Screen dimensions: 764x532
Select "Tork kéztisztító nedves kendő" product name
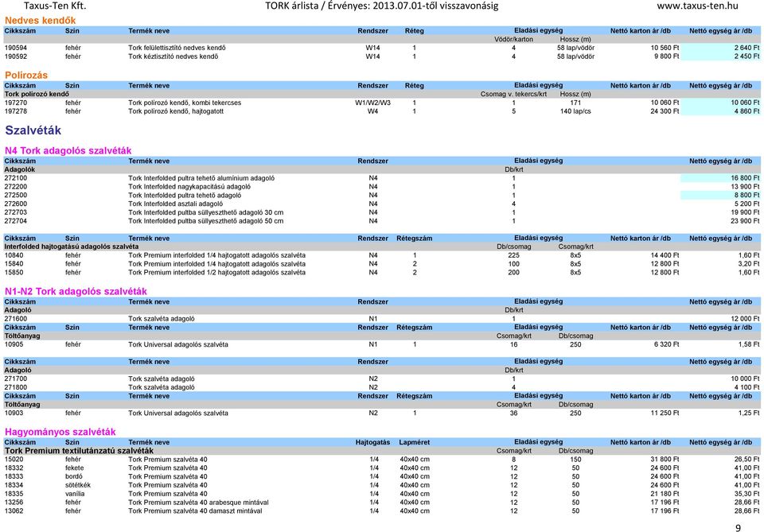coord(173,56)
